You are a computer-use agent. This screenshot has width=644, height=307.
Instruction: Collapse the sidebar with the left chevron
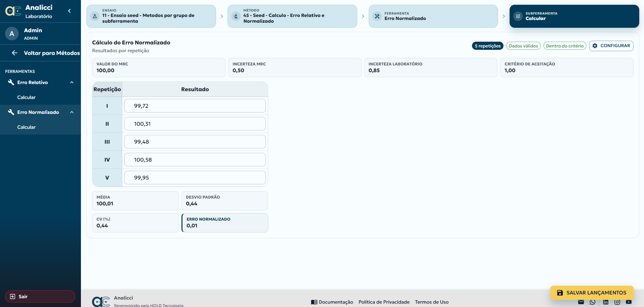69,11
